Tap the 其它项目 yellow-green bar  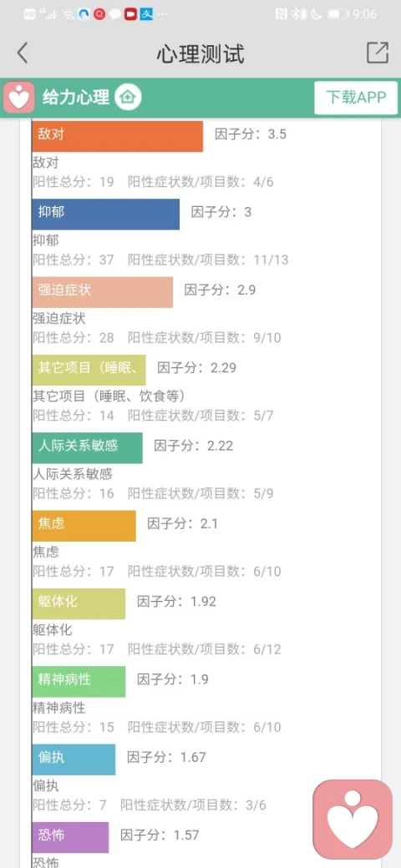[89, 370]
